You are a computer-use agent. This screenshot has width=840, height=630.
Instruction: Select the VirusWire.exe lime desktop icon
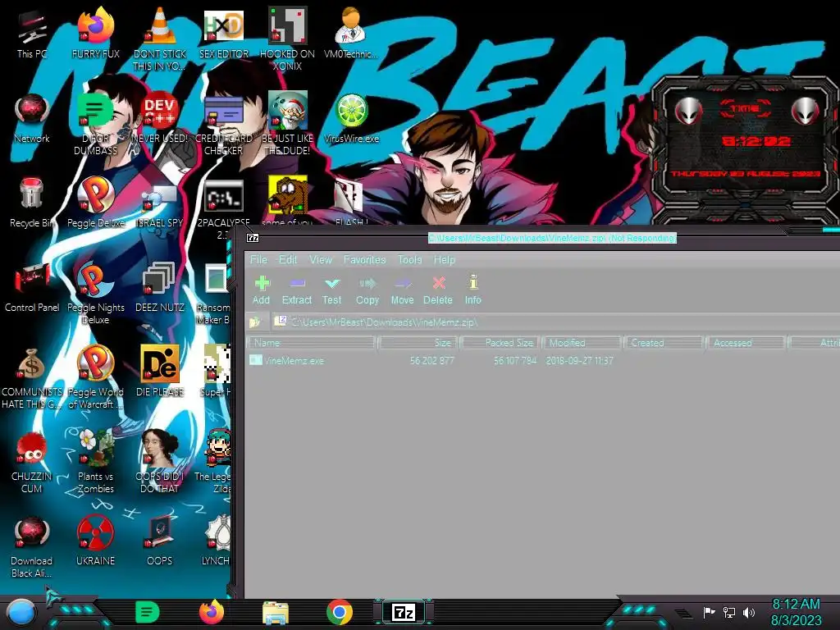(351, 118)
